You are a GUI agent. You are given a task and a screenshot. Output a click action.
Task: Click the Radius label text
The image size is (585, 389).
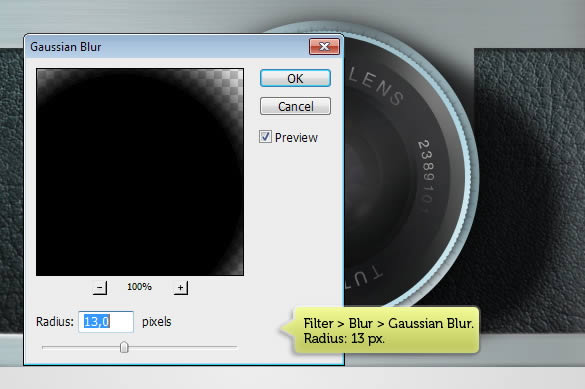55,321
